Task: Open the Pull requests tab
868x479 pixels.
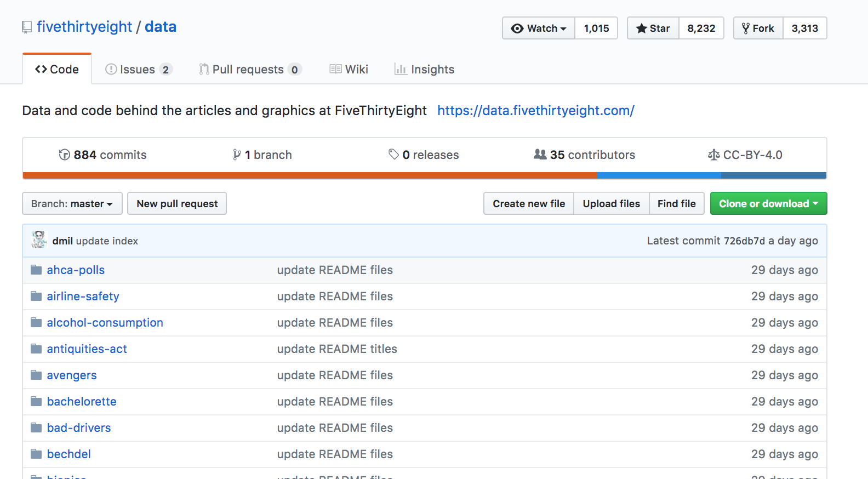Action: tap(250, 70)
